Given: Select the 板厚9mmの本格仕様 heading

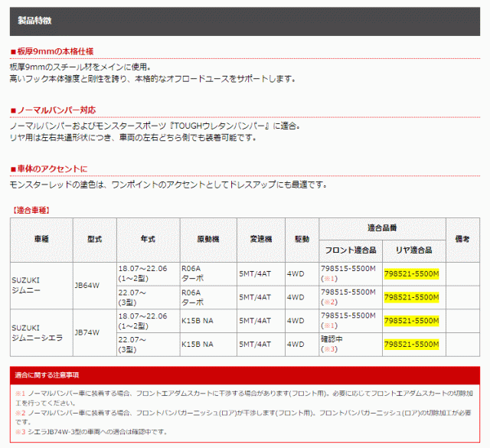Looking at the screenshot, I should pos(54,52).
